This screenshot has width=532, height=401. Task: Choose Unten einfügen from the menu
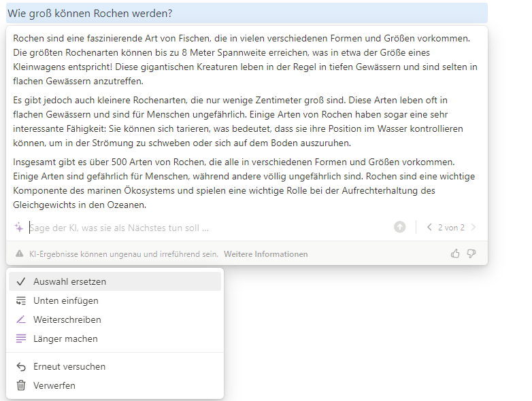pos(66,300)
